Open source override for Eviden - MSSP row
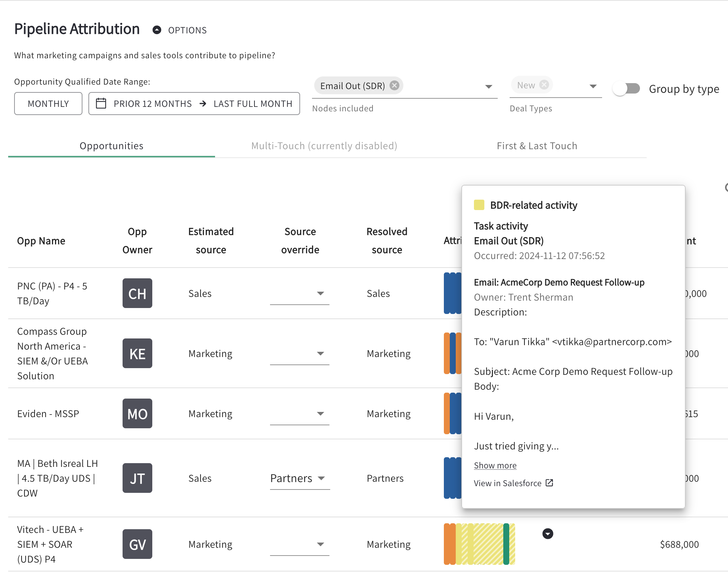Image resolution: width=728 pixels, height=573 pixels. tap(300, 414)
